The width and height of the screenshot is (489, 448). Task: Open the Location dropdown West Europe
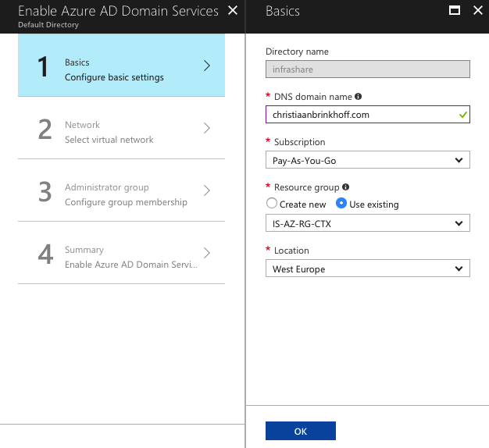click(x=368, y=268)
